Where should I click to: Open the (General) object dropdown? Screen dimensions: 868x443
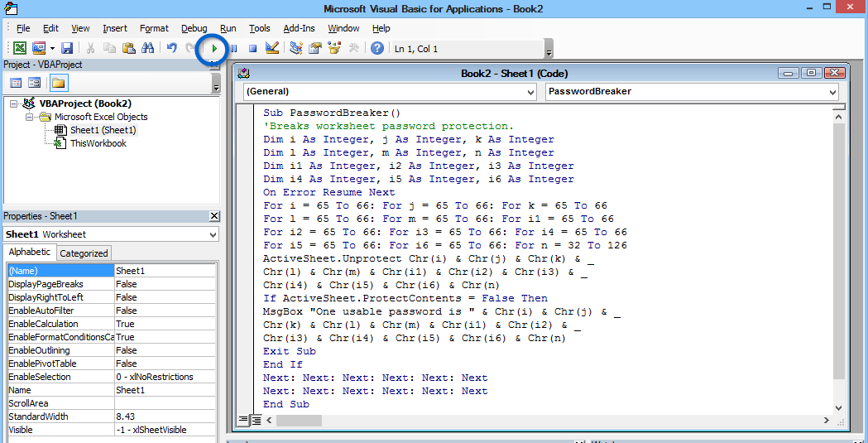[x=390, y=91]
